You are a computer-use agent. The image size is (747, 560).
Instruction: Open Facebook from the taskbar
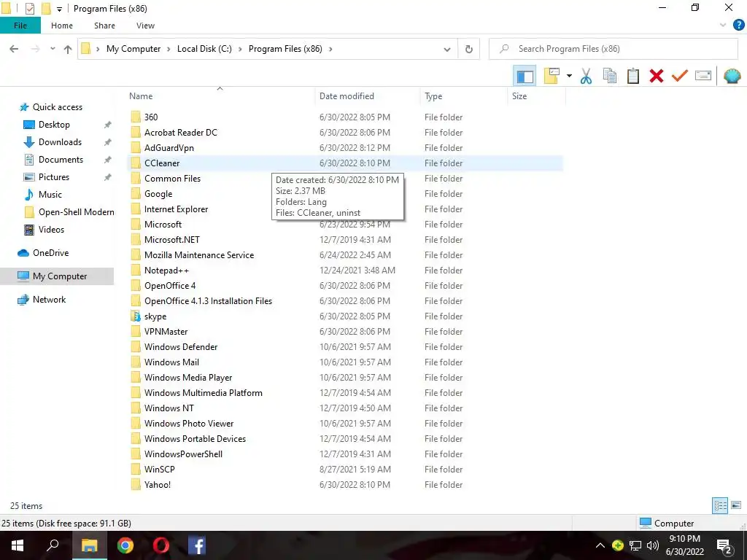(197, 545)
